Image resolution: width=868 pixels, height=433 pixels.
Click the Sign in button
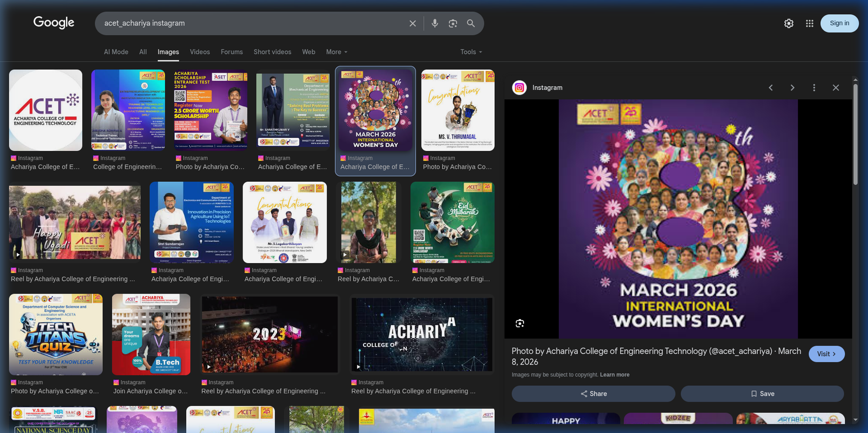coord(839,23)
